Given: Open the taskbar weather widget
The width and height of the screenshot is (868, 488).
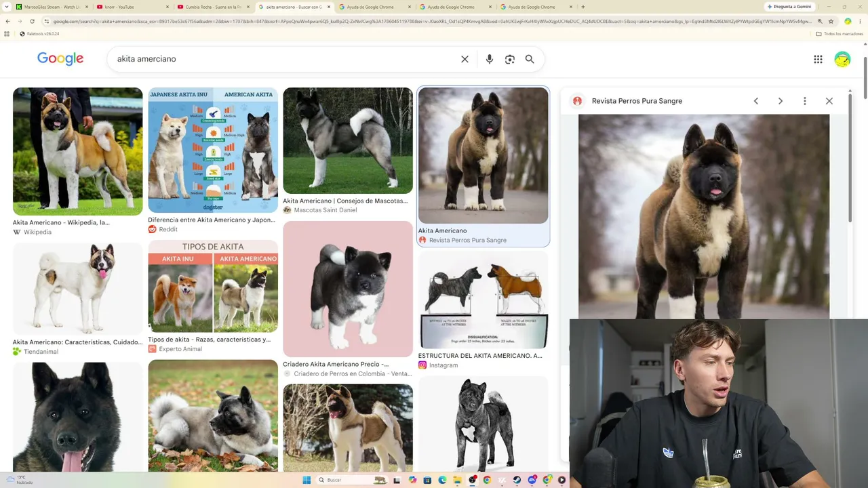Looking at the screenshot, I should pyautogui.click(x=20, y=480).
